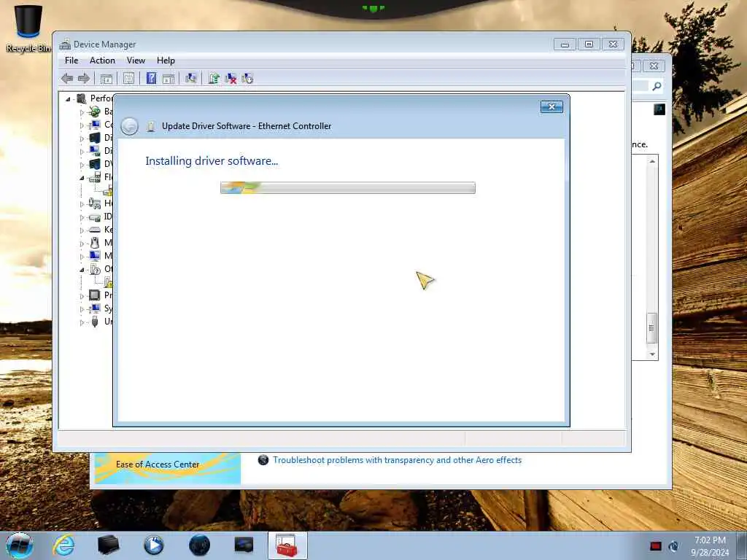Select the Display adapters category icon

click(95, 151)
